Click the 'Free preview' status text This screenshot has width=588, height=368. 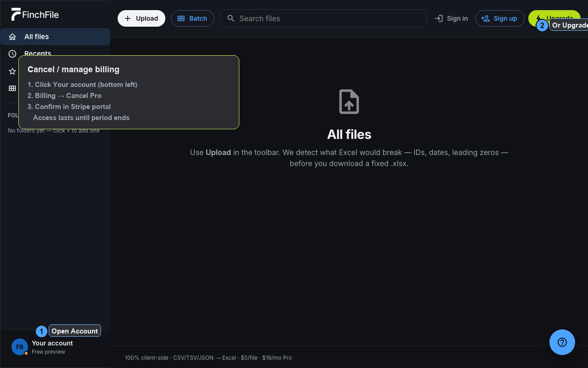point(48,352)
